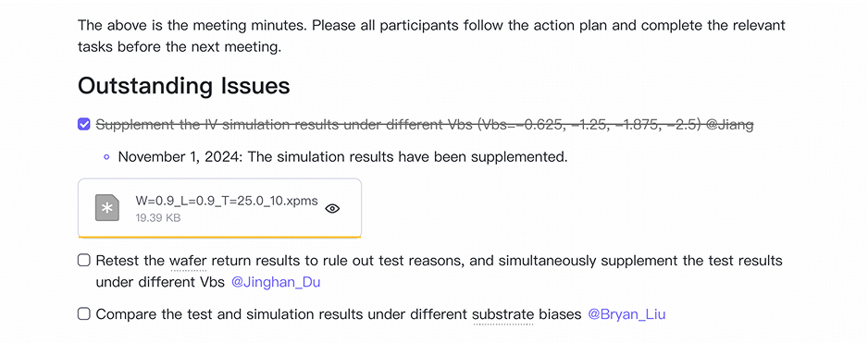This screenshot has width=868, height=343.
Task: Click the meeting minutes closing paragraph
Action: tap(431, 36)
